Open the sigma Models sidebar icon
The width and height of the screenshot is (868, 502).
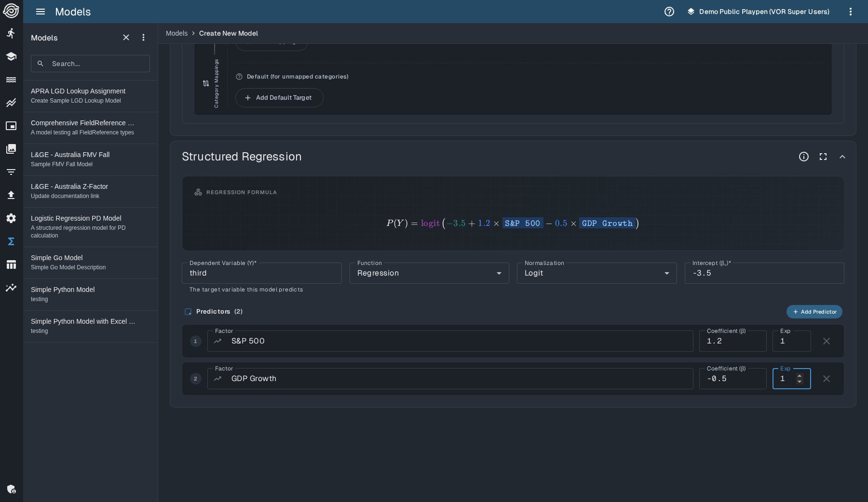[11, 241]
